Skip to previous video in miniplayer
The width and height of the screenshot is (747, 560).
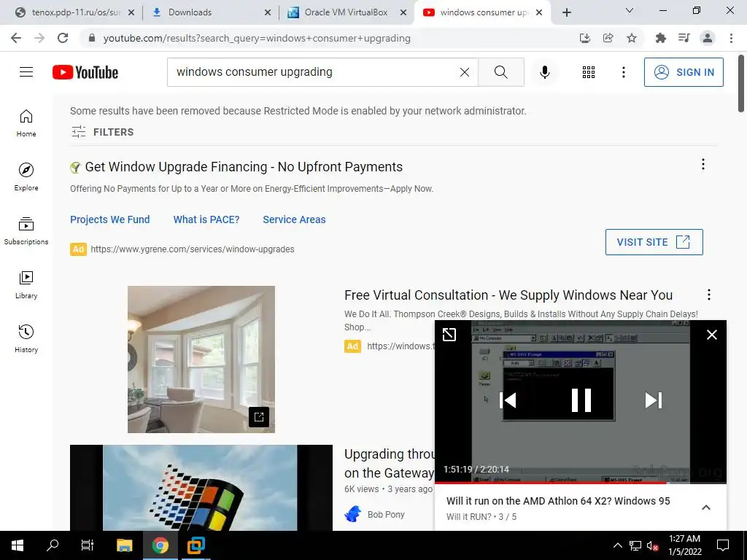(508, 400)
